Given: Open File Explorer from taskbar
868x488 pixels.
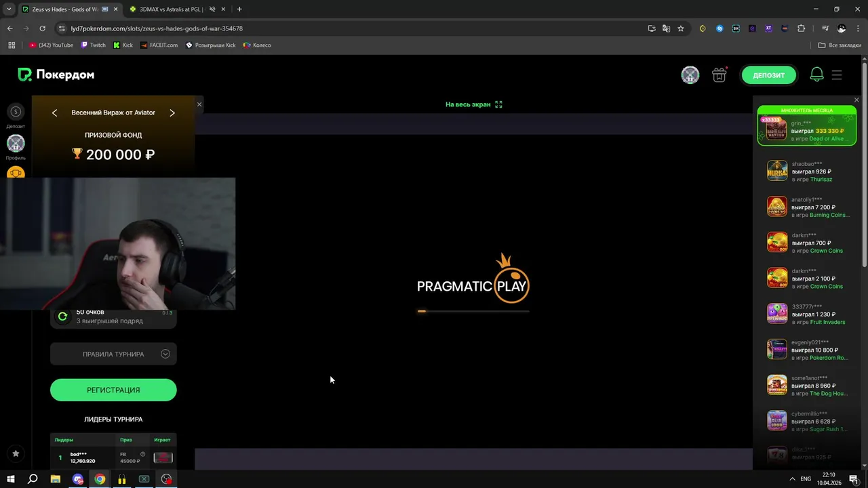Looking at the screenshot, I should 56,479.
